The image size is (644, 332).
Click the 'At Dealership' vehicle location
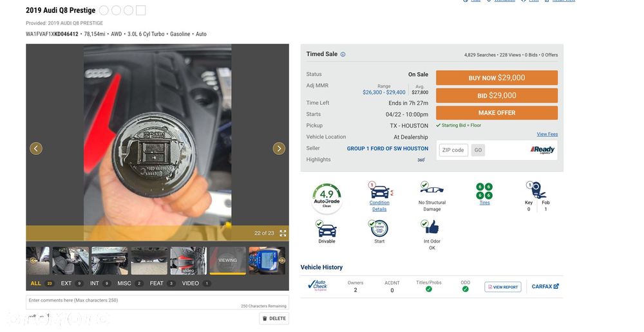click(x=411, y=137)
